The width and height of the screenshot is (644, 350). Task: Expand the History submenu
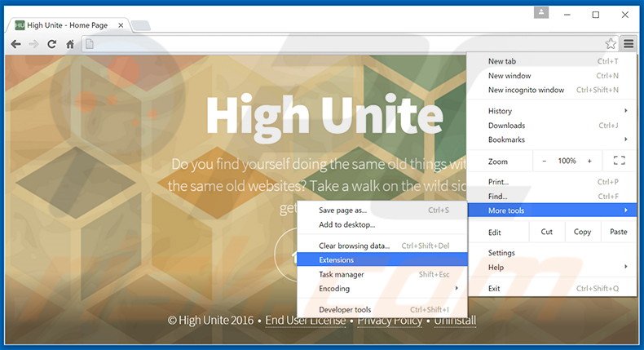552,111
